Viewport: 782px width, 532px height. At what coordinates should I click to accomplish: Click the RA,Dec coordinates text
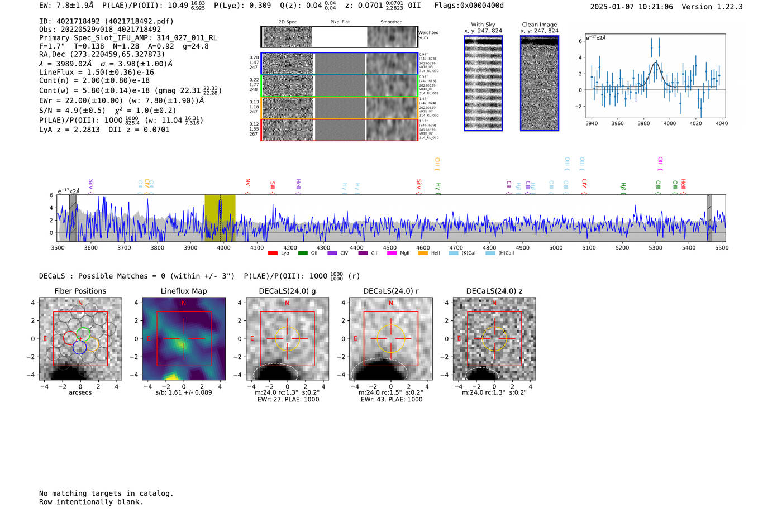point(102,55)
